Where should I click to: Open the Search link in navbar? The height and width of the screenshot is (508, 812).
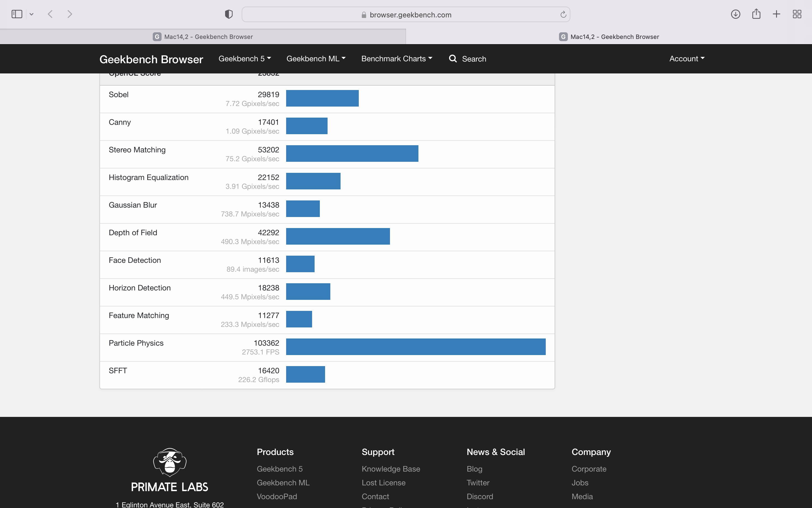click(x=474, y=59)
